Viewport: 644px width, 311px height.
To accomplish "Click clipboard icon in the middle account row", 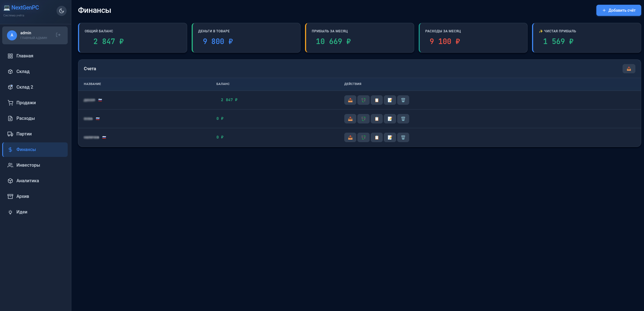I will click(377, 119).
